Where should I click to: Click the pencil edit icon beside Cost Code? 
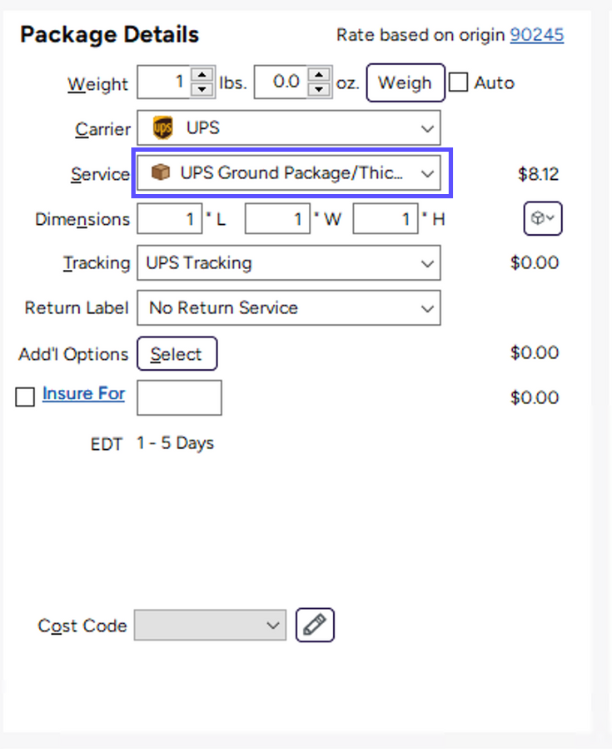pos(316,625)
